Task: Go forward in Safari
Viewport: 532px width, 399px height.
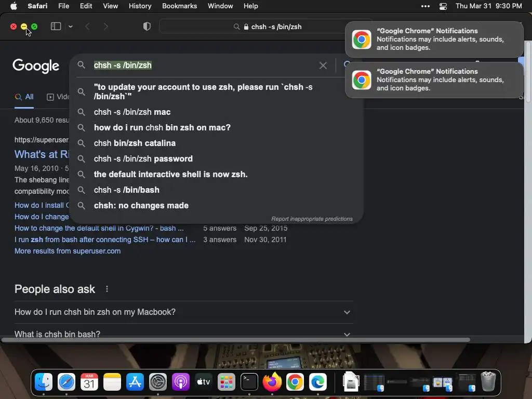Action: click(x=105, y=26)
